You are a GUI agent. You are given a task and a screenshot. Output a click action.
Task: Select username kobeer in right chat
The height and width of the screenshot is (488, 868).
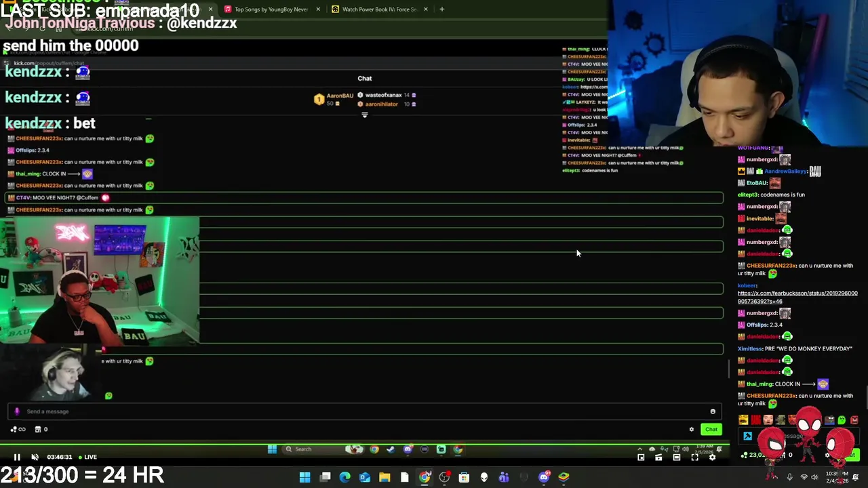pos(747,285)
